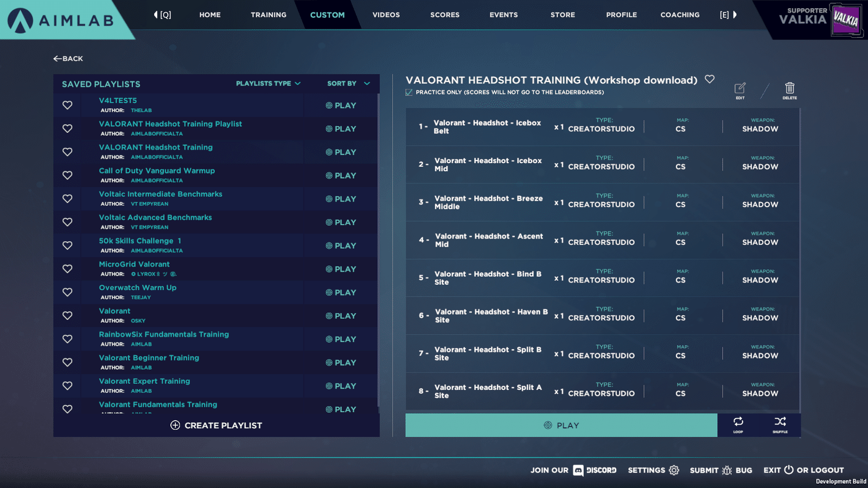Toggle heart for VALORANT Headshot Training
Image resolution: width=868 pixels, height=488 pixels.
(x=67, y=152)
